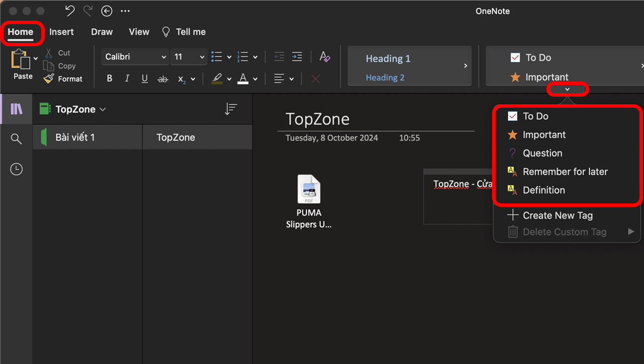Increase the indent level
644x364 pixels.
[297, 57]
